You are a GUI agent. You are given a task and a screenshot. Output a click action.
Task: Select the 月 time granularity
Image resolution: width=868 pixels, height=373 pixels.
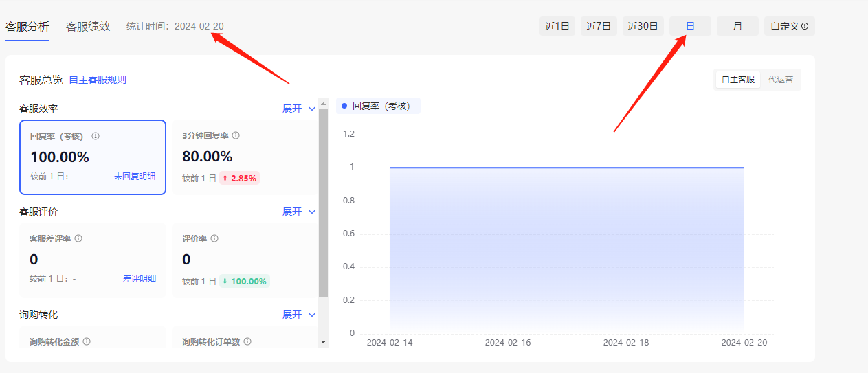tap(737, 26)
